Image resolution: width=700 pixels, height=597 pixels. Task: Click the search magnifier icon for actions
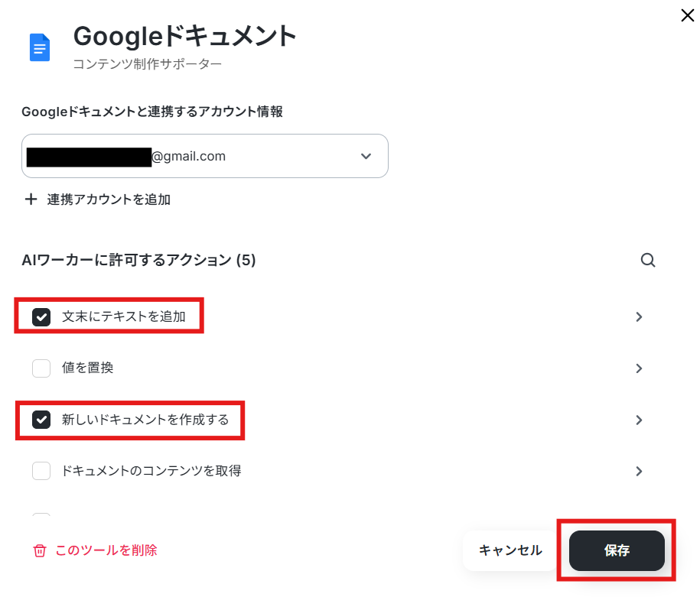click(x=648, y=260)
